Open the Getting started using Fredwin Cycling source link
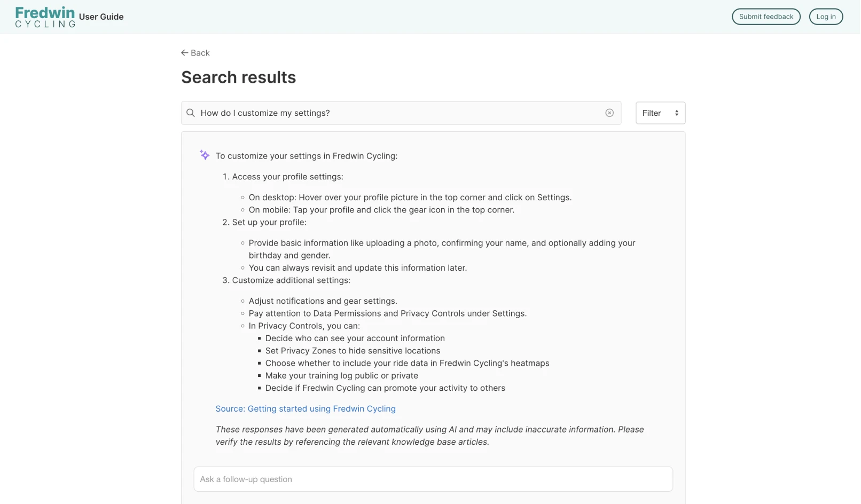 305,408
